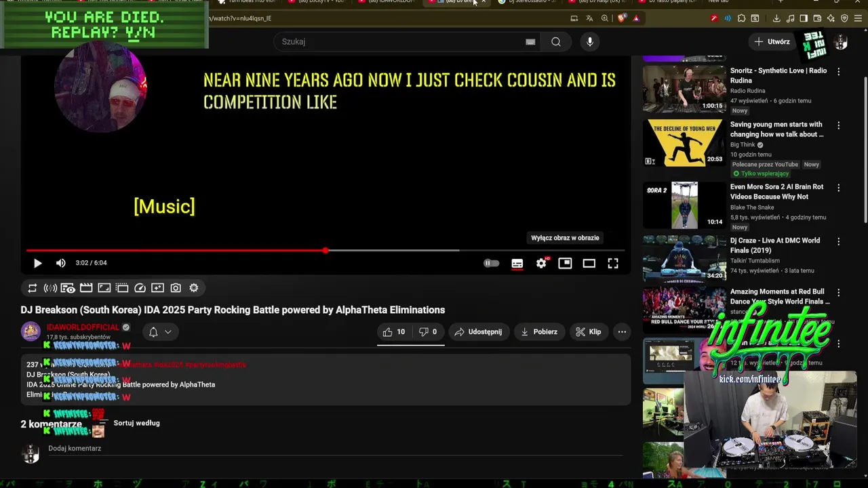Click the Sortuj według sort option
The image size is (868, 488).
[x=136, y=423]
